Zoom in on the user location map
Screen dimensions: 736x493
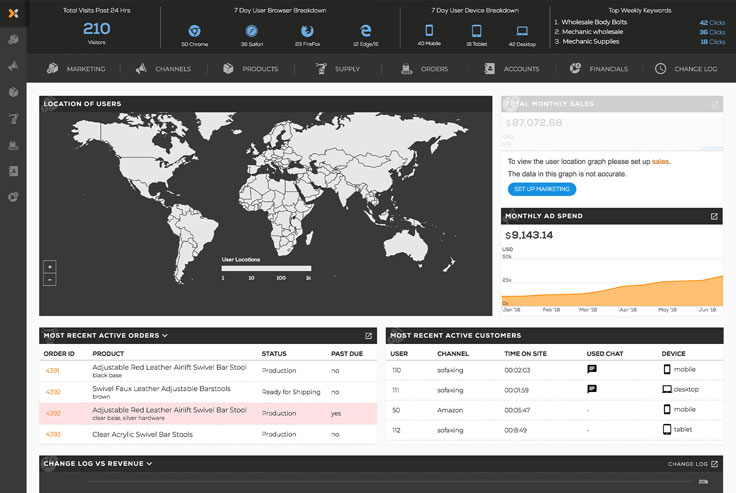50,267
